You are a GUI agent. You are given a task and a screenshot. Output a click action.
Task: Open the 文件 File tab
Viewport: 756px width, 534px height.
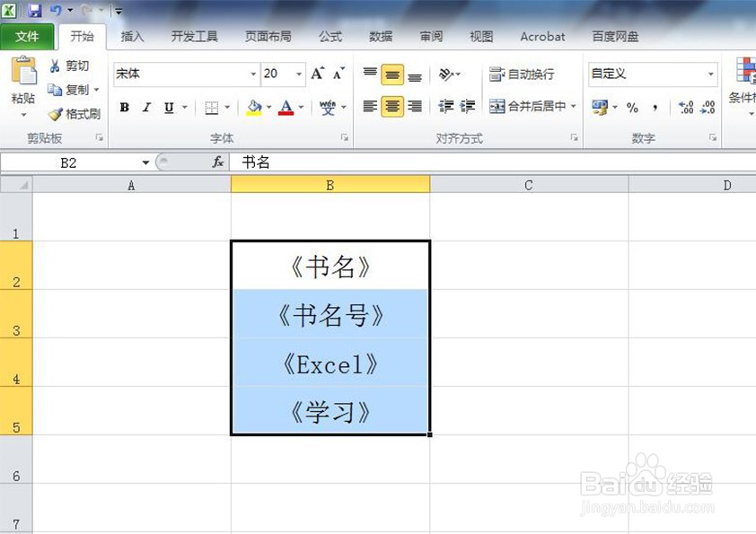tap(27, 37)
